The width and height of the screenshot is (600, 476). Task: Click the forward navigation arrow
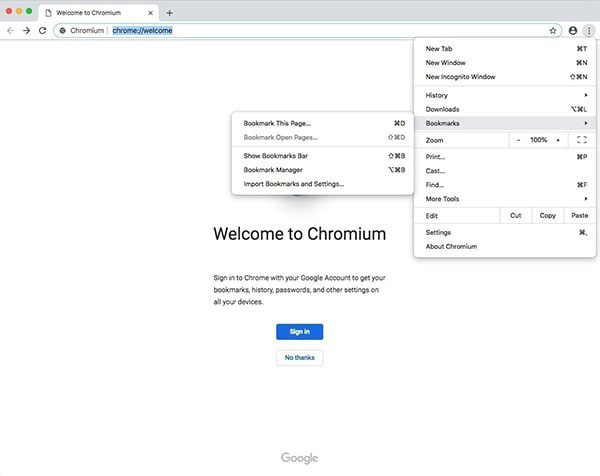(x=26, y=31)
